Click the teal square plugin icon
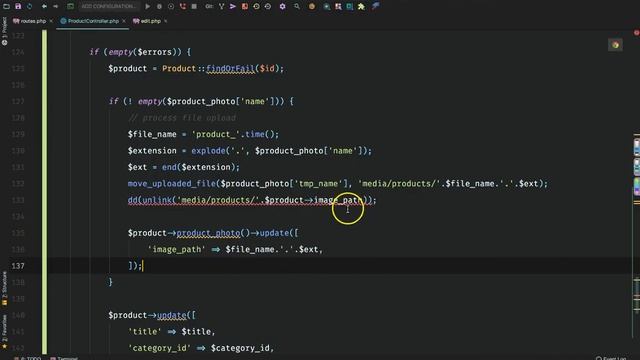Viewport: 640px width, 360px height. pyautogui.click(x=350, y=6)
